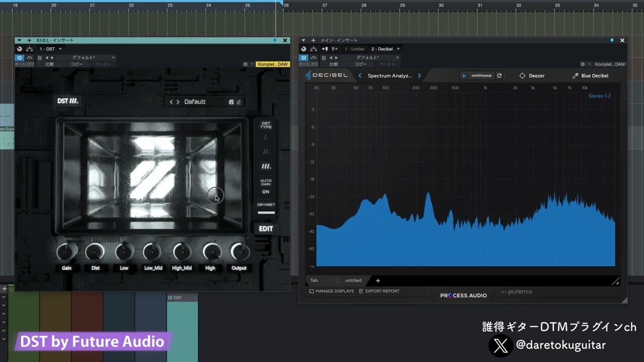This screenshot has height=362, width=644.
Task: Select DST type III
Action: 266,166
